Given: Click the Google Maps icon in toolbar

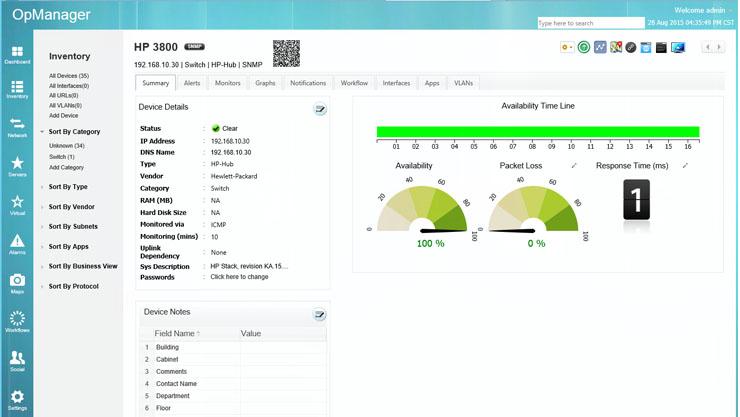Looking at the screenshot, I should [x=615, y=47].
